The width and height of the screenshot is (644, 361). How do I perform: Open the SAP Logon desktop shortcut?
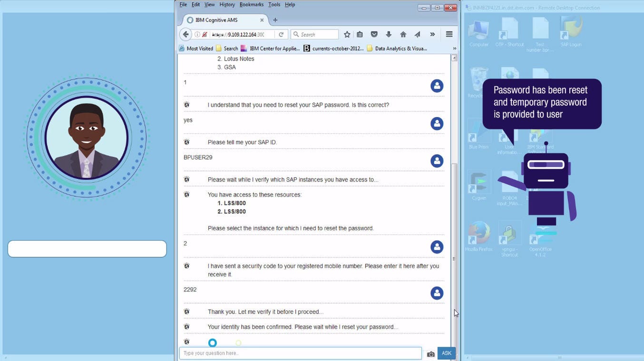[x=570, y=29]
